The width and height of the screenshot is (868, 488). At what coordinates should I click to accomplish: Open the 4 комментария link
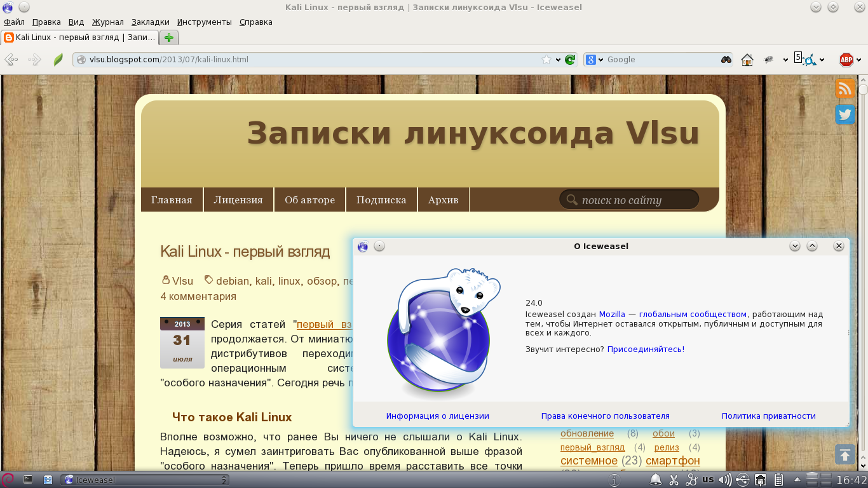198,296
